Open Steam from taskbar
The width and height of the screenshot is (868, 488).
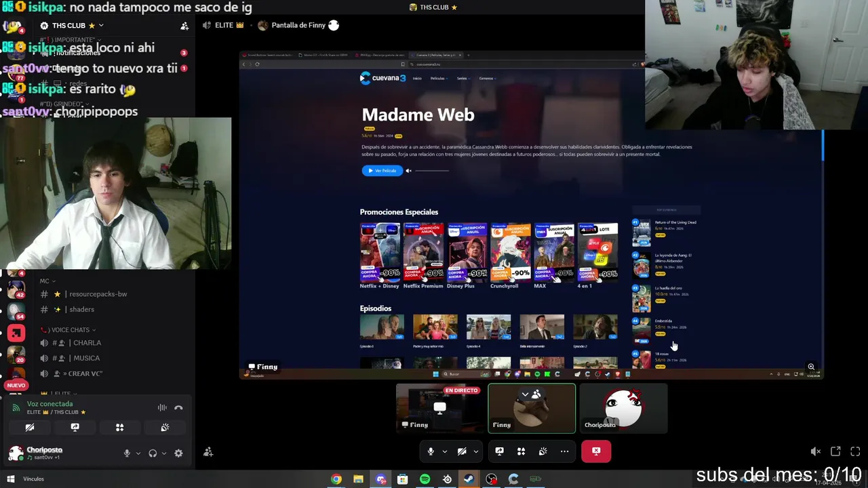(469, 479)
